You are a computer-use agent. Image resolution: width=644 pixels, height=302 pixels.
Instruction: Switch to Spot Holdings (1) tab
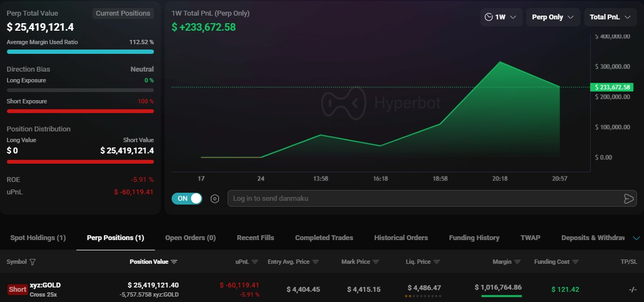(38, 238)
